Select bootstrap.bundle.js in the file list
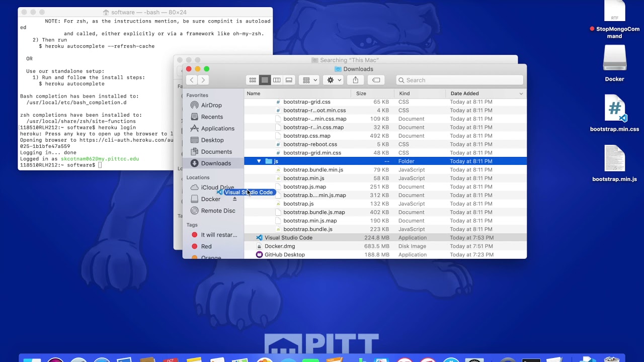644x362 pixels. tap(385, 229)
